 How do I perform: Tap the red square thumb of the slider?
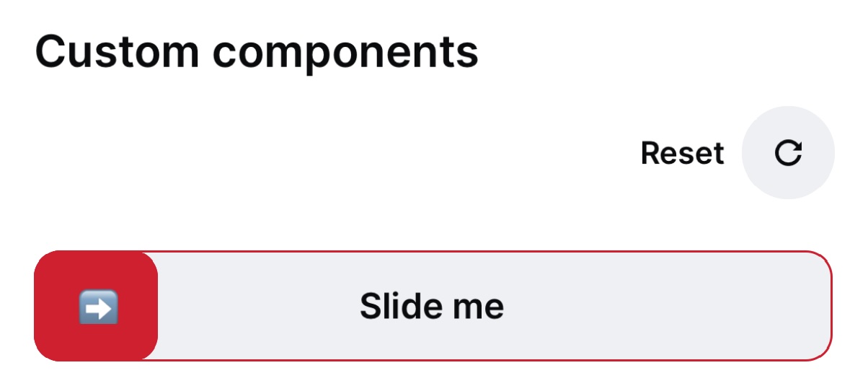pyautogui.click(x=96, y=306)
